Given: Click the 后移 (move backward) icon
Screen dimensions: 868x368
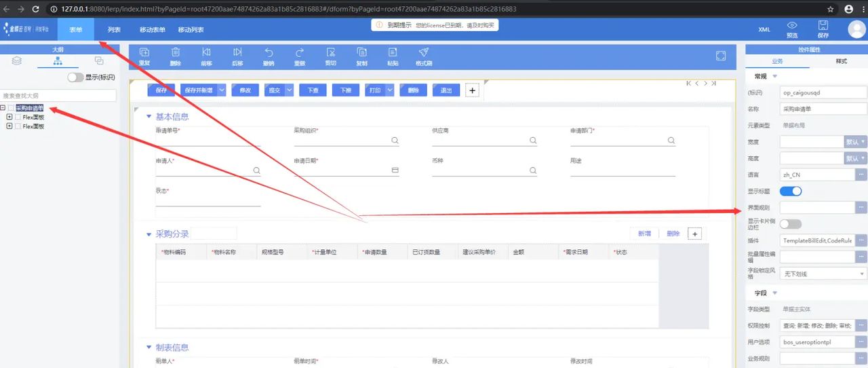Looking at the screenshot, I should [x=237, y=52].
